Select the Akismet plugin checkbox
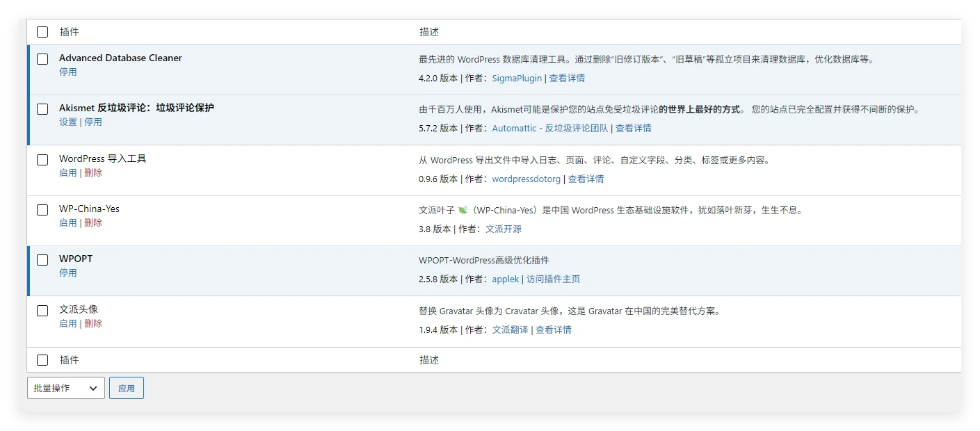980x431 pixels. pyautogui.click(x=42, y=109)
